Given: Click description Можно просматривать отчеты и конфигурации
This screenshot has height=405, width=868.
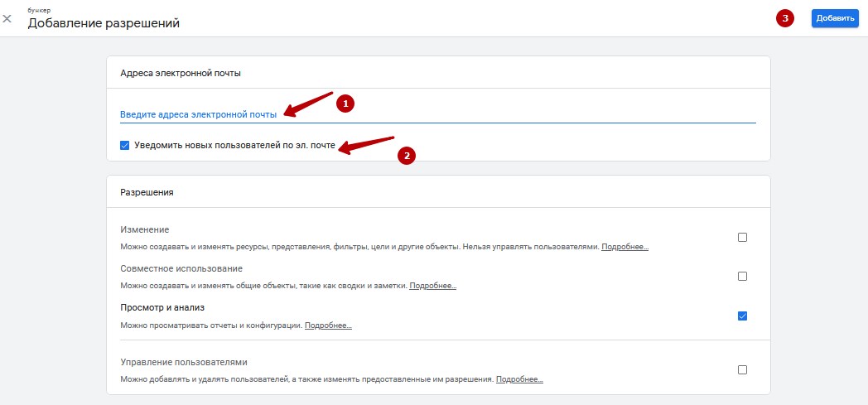Looking at the screenshot, I should click(x=211, y=325).
